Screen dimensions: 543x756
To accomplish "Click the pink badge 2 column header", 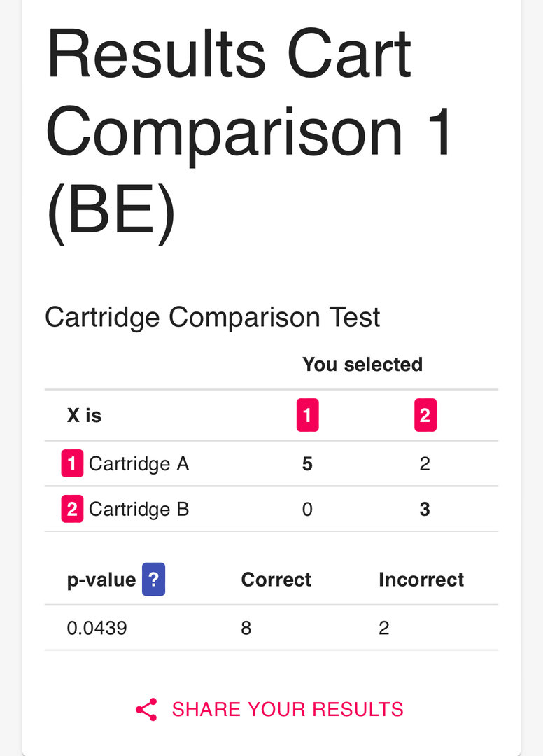I will 425,415.
